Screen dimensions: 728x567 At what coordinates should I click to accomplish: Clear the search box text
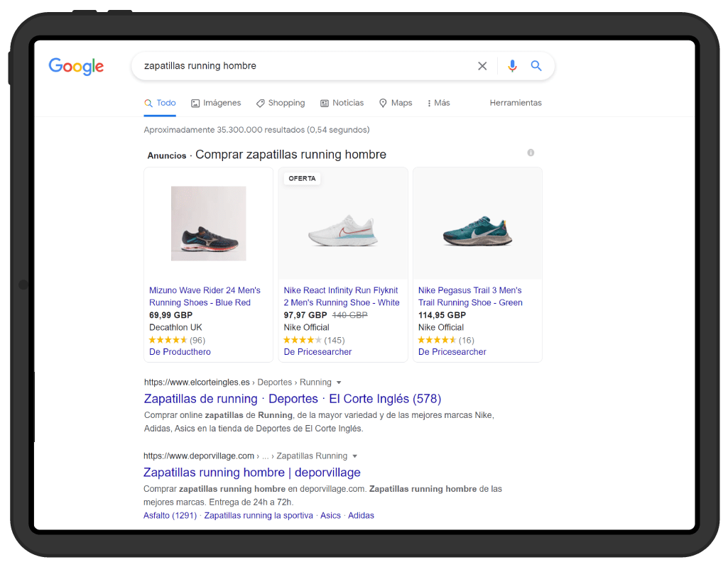tap(482, 66)
